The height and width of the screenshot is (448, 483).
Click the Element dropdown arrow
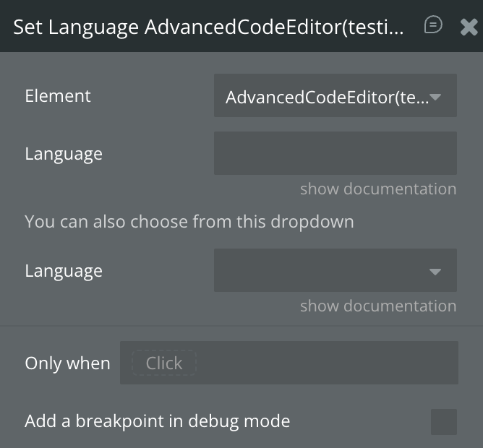[435, 97]
